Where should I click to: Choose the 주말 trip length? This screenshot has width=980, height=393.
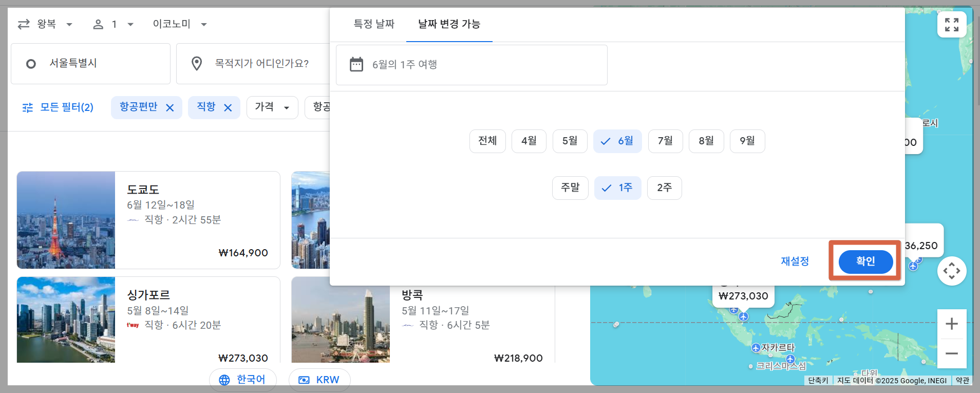[x=571, y=188]
